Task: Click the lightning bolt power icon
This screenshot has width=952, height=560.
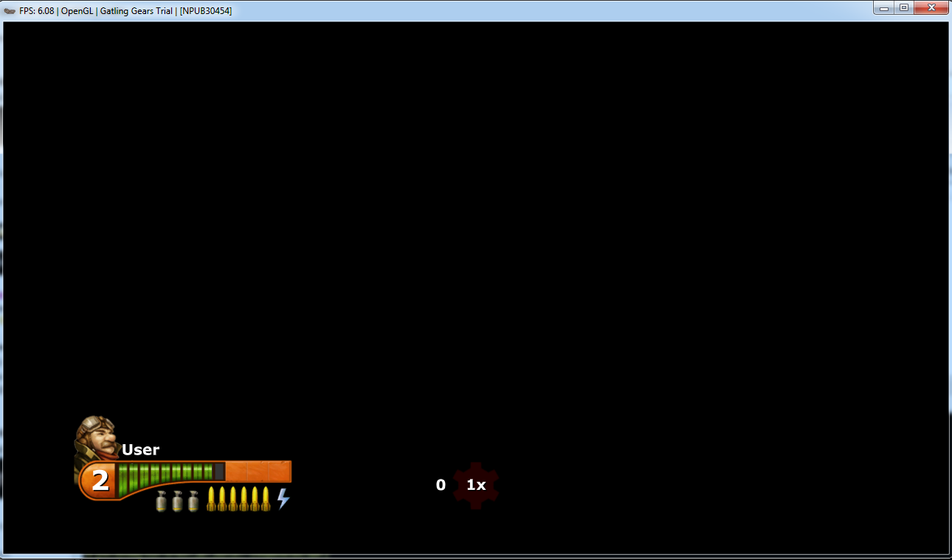Action: [x=283, y=499]
